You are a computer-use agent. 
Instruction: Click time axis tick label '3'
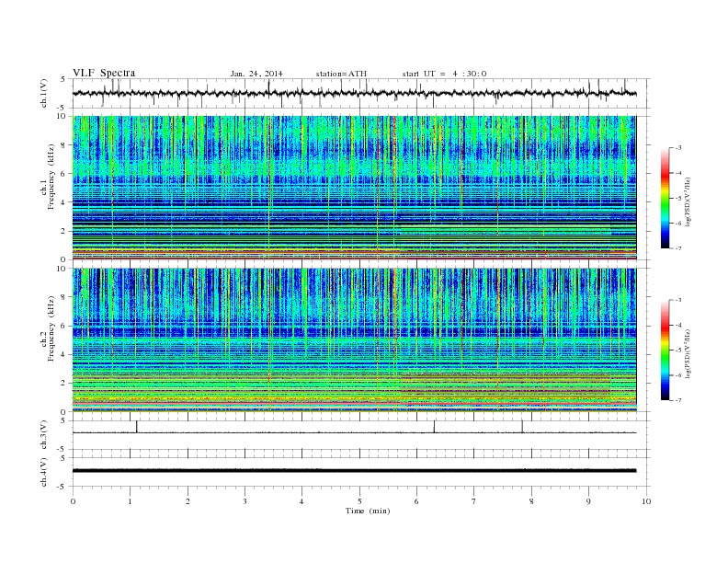click(x=245, y=501)
